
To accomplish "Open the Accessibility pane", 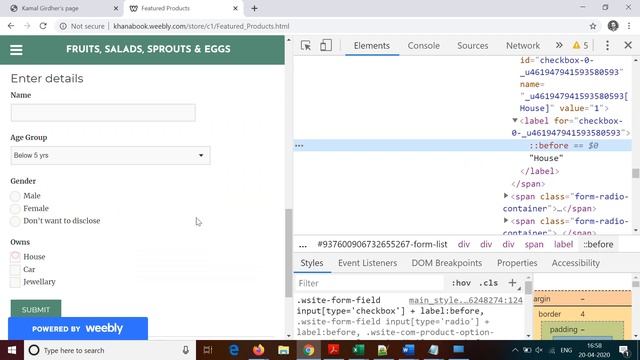I will tap(576, 263).
